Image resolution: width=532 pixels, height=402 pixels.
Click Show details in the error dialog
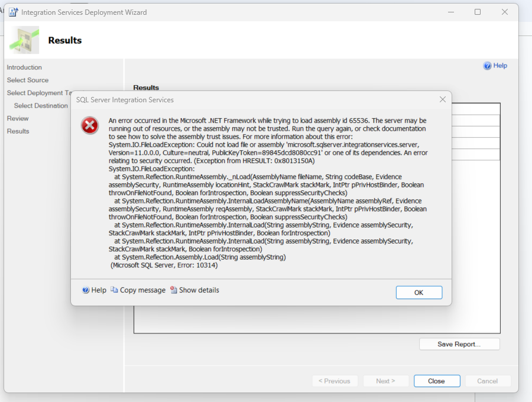[194, 290]
